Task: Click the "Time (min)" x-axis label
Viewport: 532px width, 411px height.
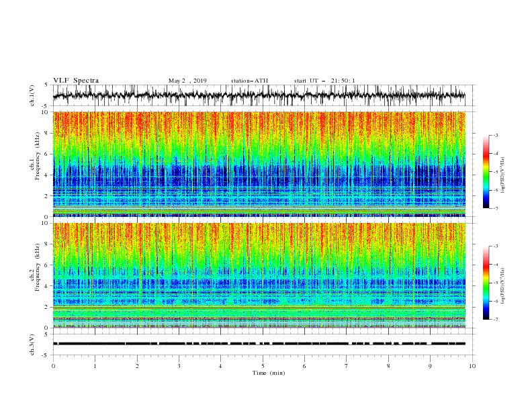Action: pos(269,373)
